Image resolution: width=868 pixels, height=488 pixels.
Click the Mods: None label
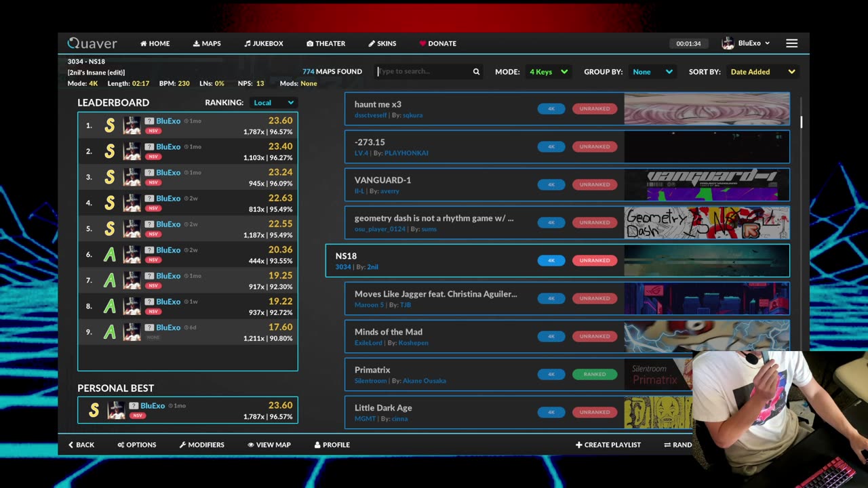click(x=298, y=83)
